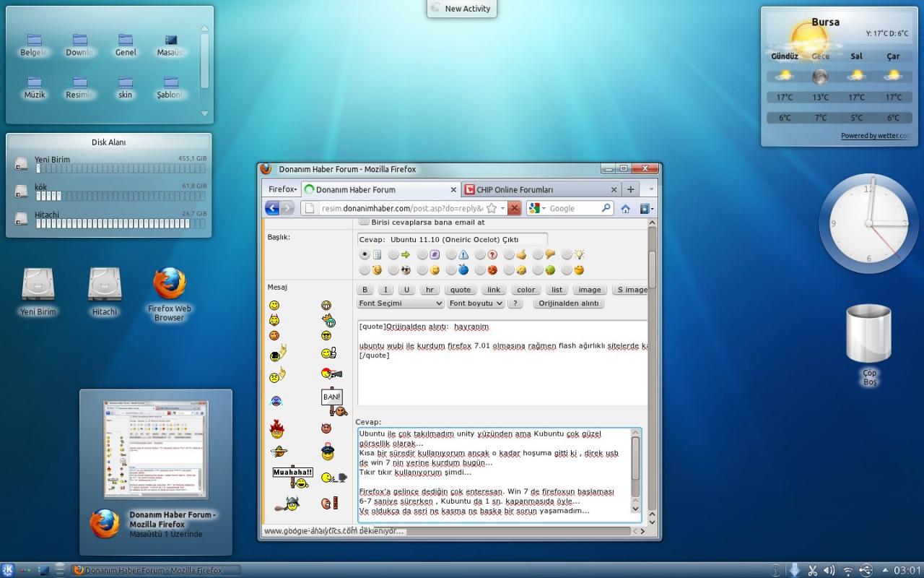Open the Müzik folder
The height and width of the screenshot is (578, 924).
click(x=34, y=87)
